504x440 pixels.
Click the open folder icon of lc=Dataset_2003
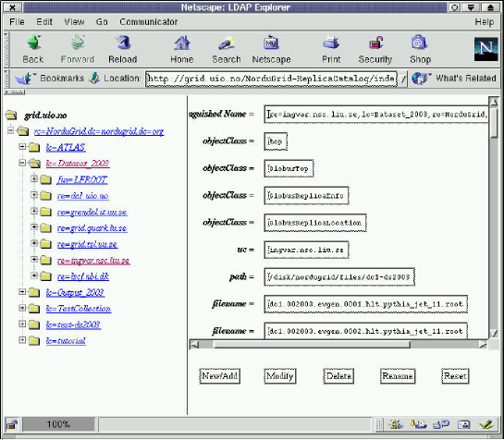click(x=34, y=164)
